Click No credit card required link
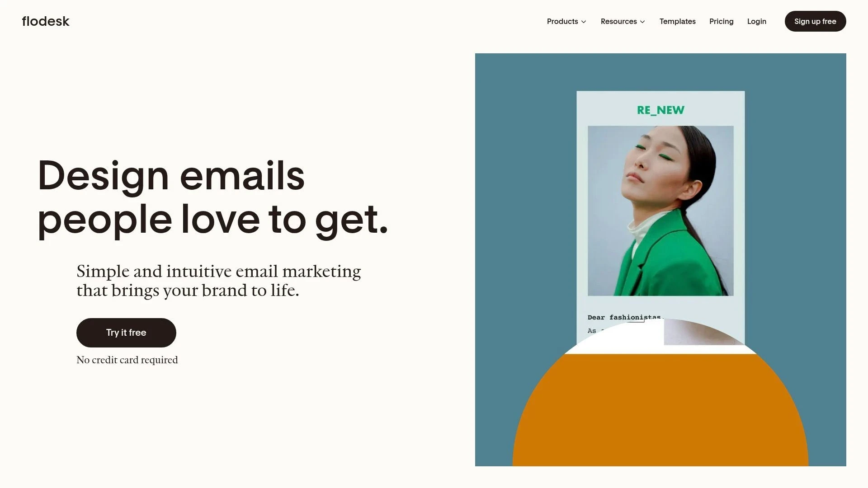Viewport: 868px width, 488px height. (127, 359)
